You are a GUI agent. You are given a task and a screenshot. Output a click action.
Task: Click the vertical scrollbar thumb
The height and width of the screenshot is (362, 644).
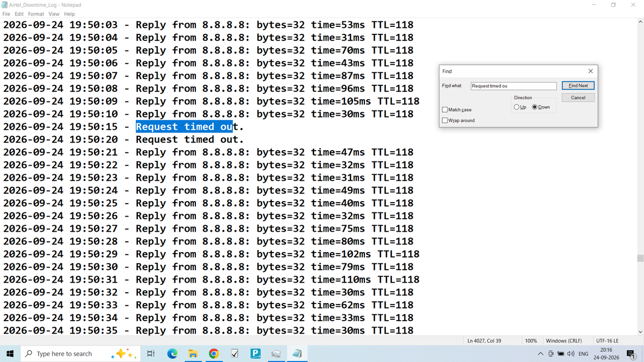[x=639, y=258]
